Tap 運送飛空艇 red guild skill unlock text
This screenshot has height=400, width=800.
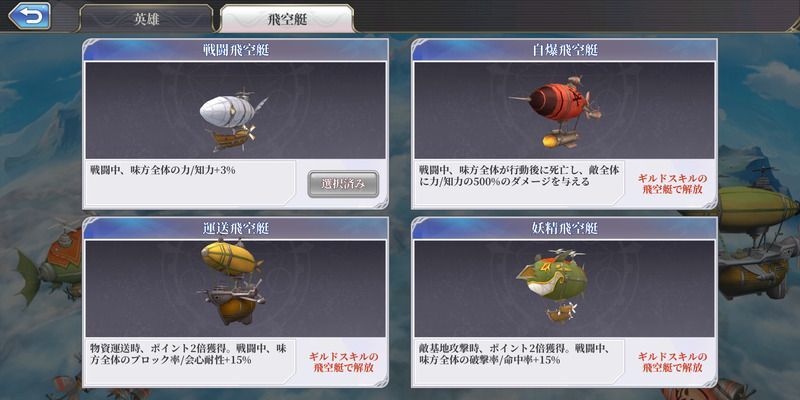coord(343,362)
